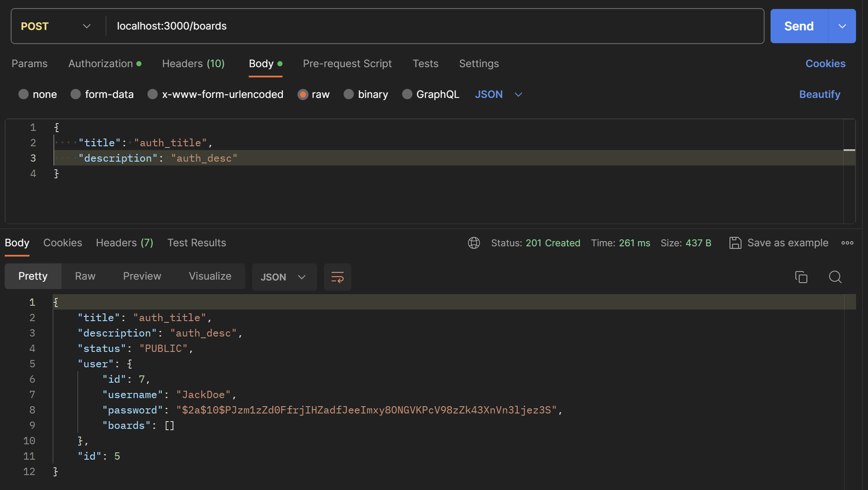Switch to the Headers (10) request tab
The width and height of the screenshot is (868, 490).
pos(193,64)
